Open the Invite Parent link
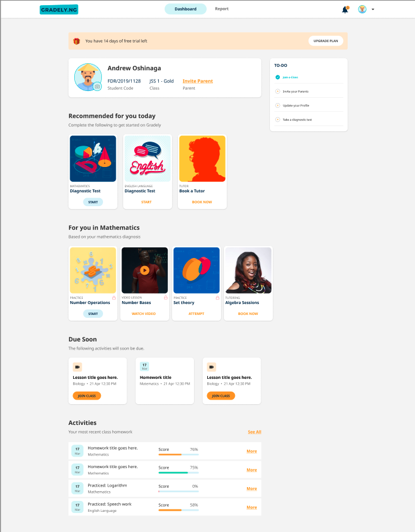The image size is (415, 532). pos(197,81)
